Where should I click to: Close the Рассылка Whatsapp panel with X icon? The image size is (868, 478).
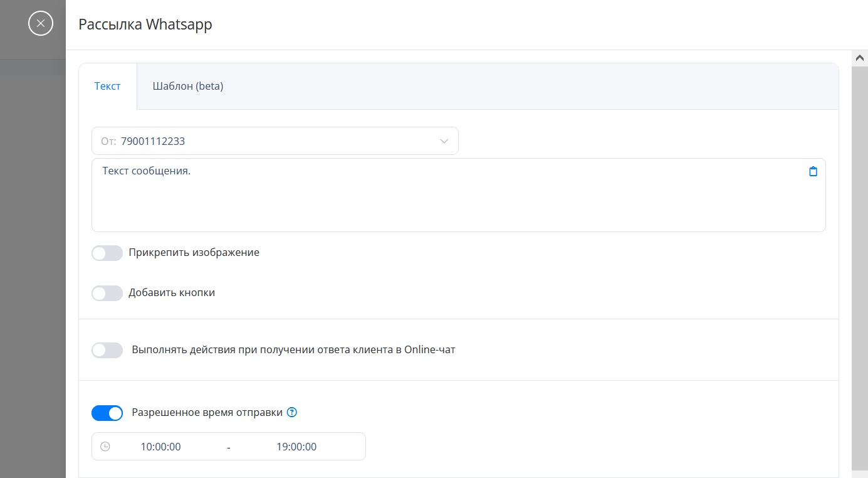(x=41, y=24)
